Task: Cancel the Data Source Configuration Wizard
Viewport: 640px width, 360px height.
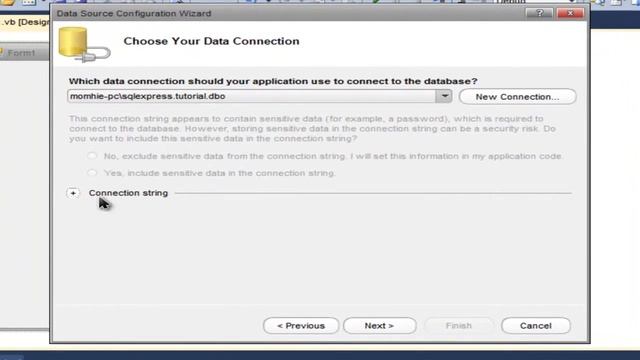Action: (x=536, y=326)
